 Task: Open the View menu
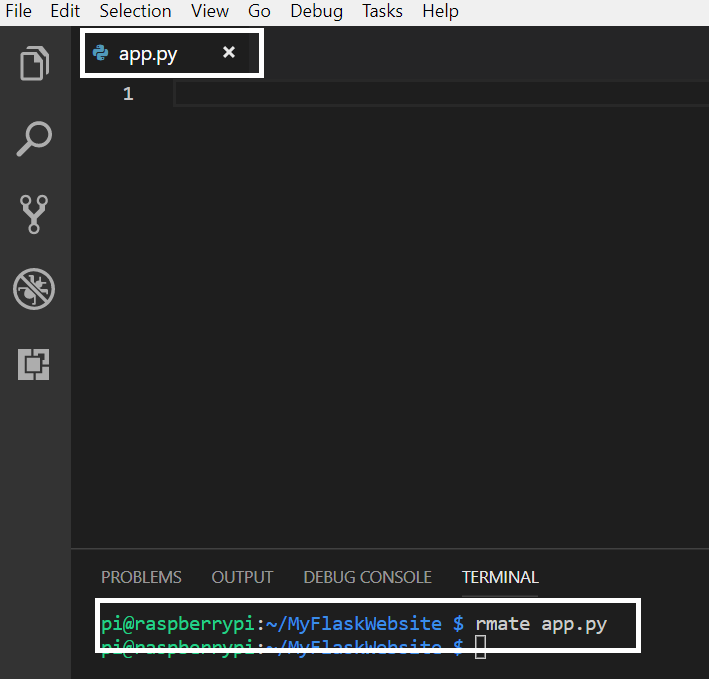[x=210, y=12]
